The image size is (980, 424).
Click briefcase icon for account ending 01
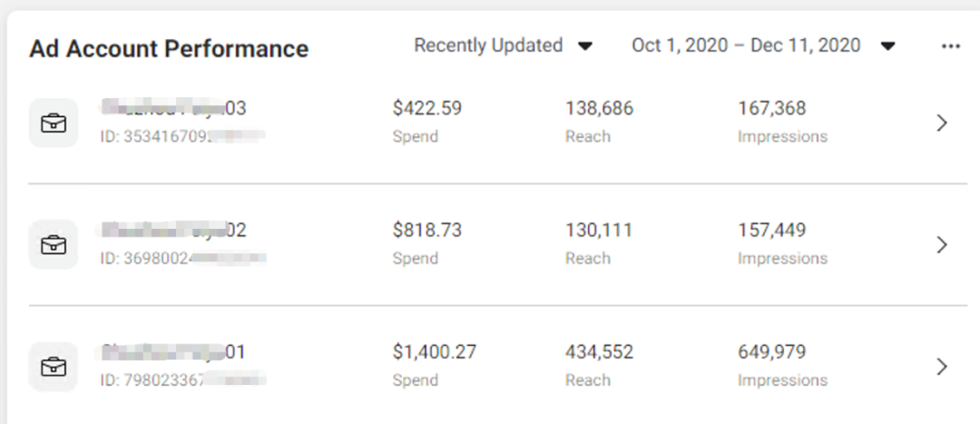(x=54, y=367)
